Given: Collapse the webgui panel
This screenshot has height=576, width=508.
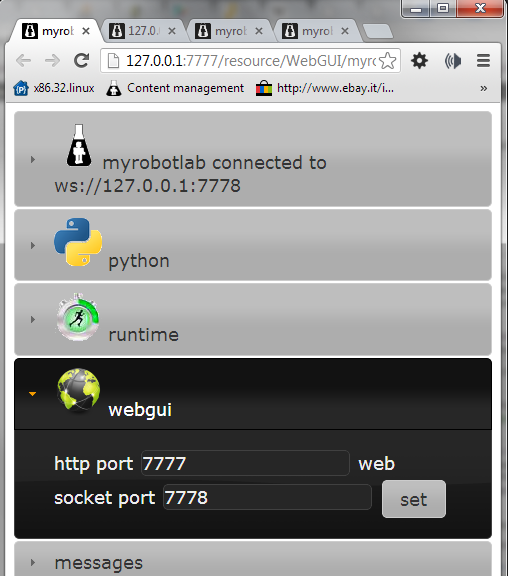Looking at the screenshot, I should tap(253, 394).
